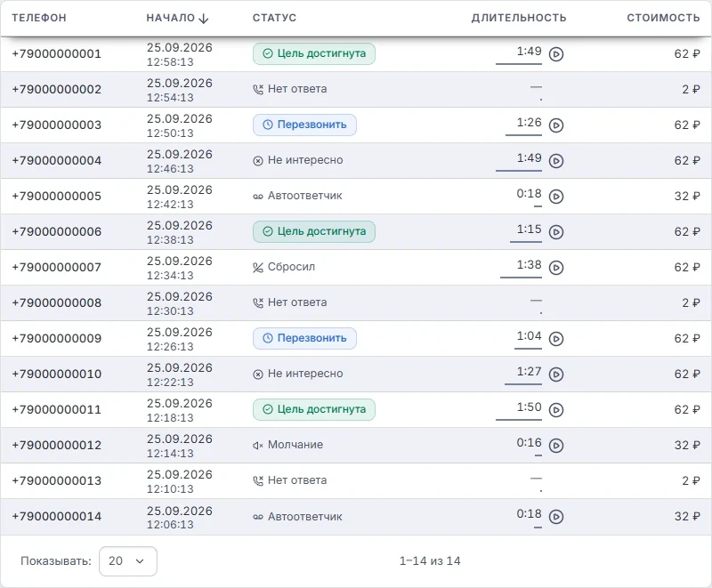
Task: Play recording for call +79000000014
Action: coord(556,517)
